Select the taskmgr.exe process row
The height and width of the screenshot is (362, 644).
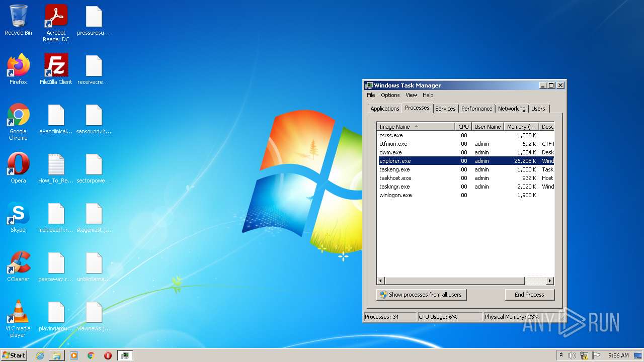[466, 187]
